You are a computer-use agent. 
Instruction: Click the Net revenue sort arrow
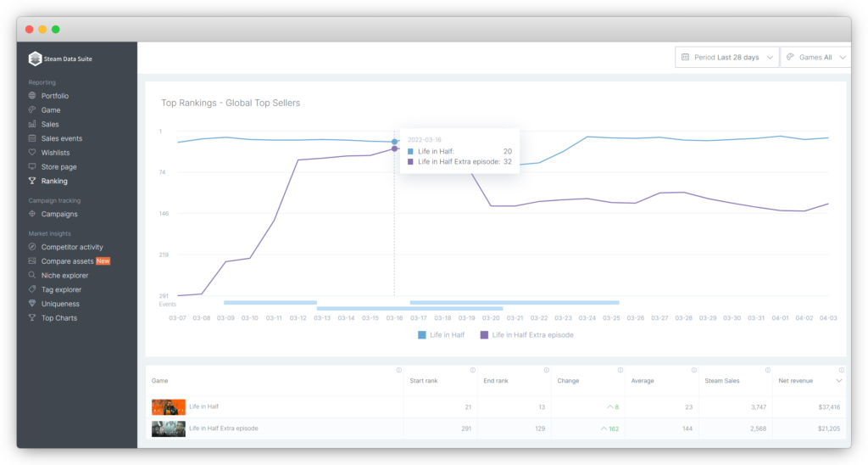tap(838, 381)
